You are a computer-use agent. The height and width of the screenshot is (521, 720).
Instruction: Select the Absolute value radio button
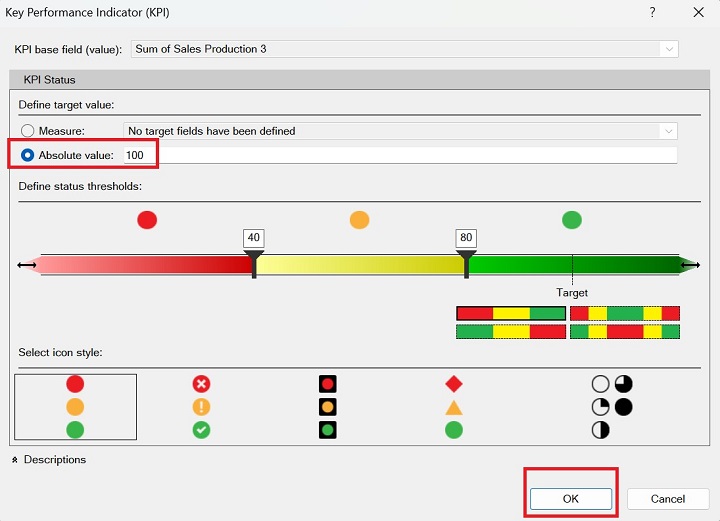tap(28, 155)
